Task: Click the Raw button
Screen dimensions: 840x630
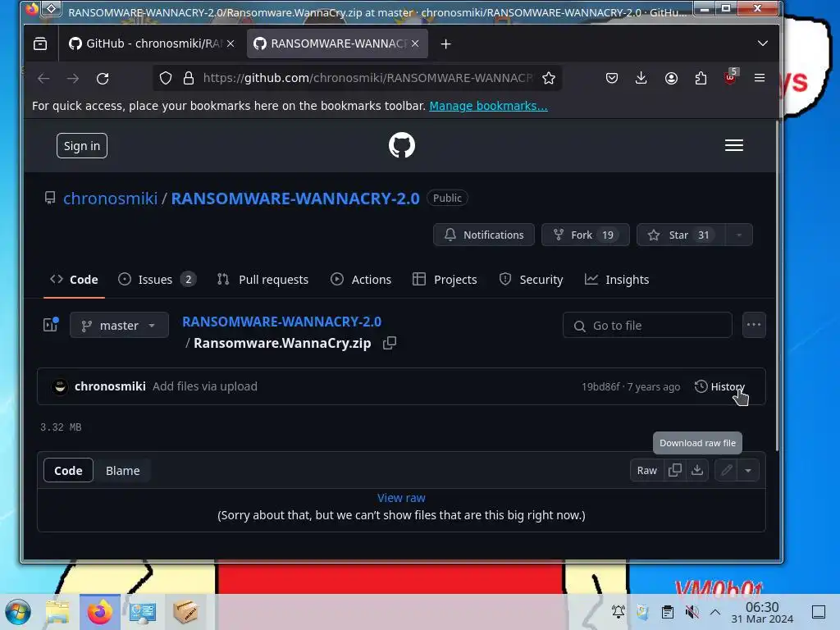Action: pos(646,470)
